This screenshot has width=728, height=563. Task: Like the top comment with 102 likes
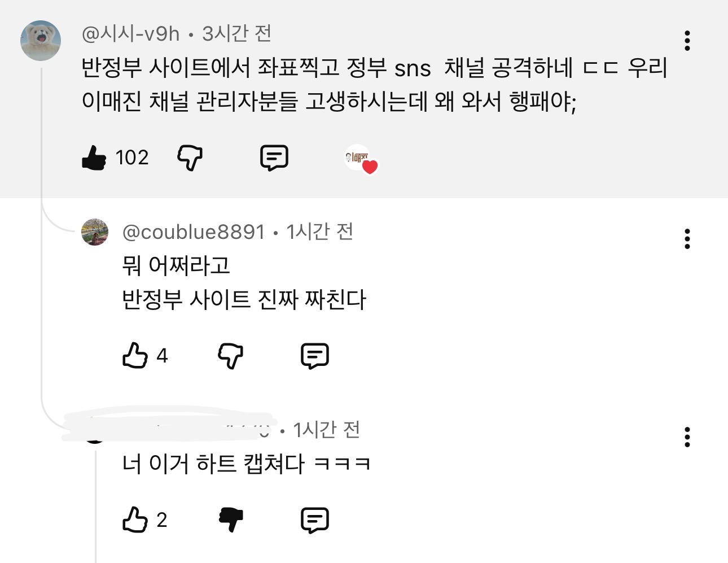[x=94, y=158]
